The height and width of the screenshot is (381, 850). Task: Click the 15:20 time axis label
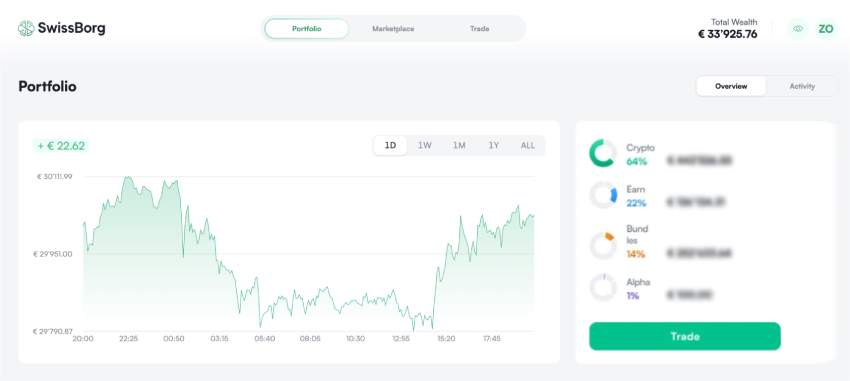pyautogui.click(x=446, y=339)
